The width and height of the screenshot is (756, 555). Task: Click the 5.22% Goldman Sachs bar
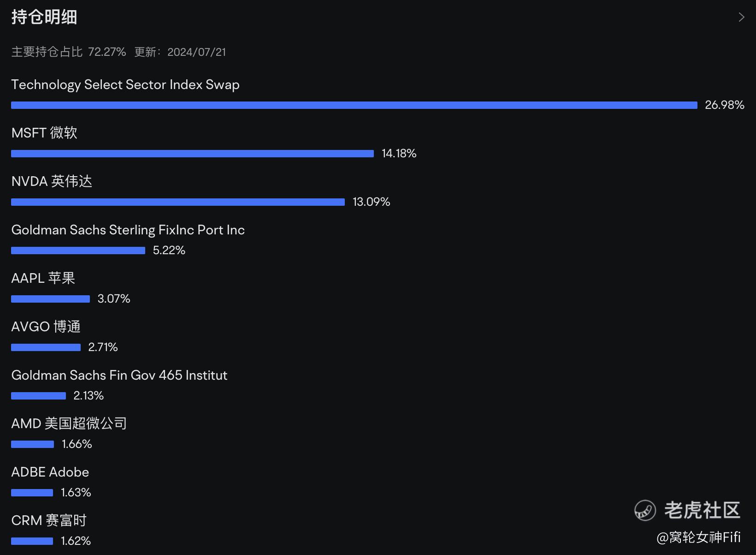tap(78, 251)
